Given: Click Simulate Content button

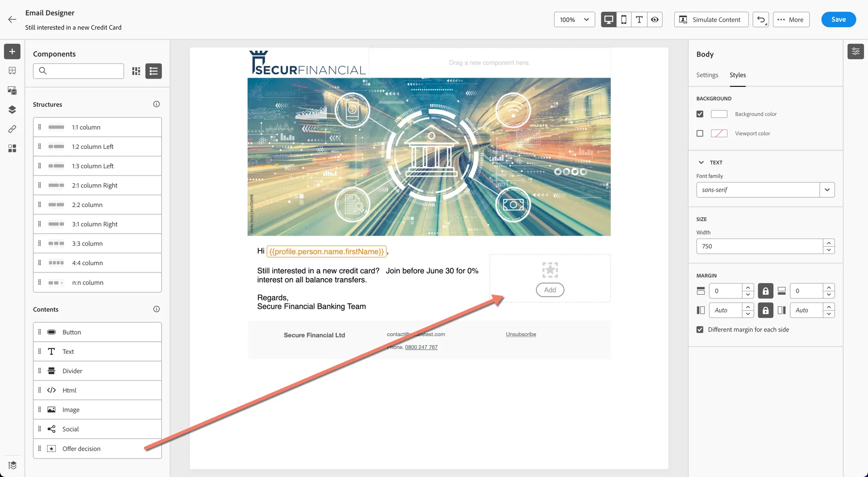Looking at the screenshot, I should 711,19.
